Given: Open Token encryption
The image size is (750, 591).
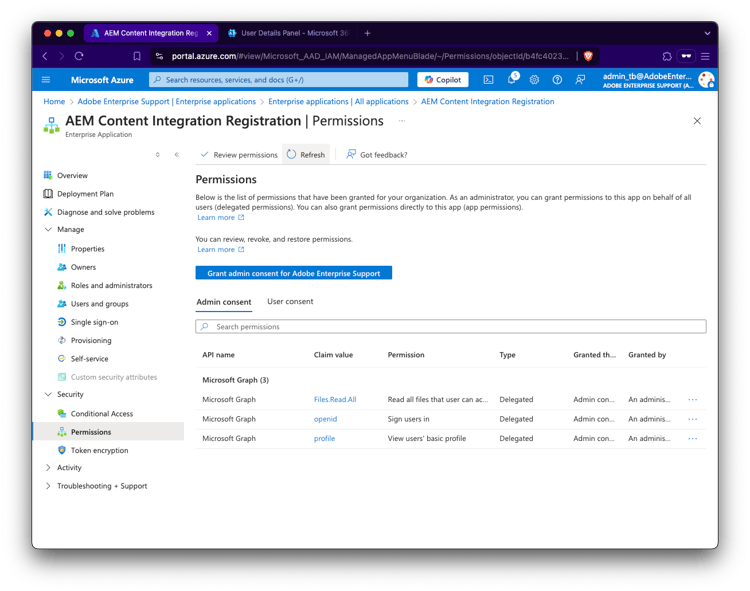Looking at the screenshot, I should pos(99,450).
